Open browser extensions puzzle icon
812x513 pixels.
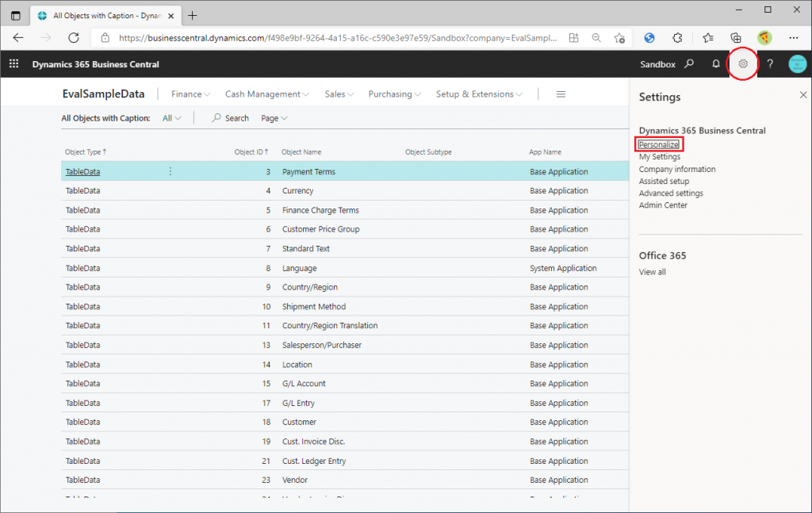tap(677, 38)
